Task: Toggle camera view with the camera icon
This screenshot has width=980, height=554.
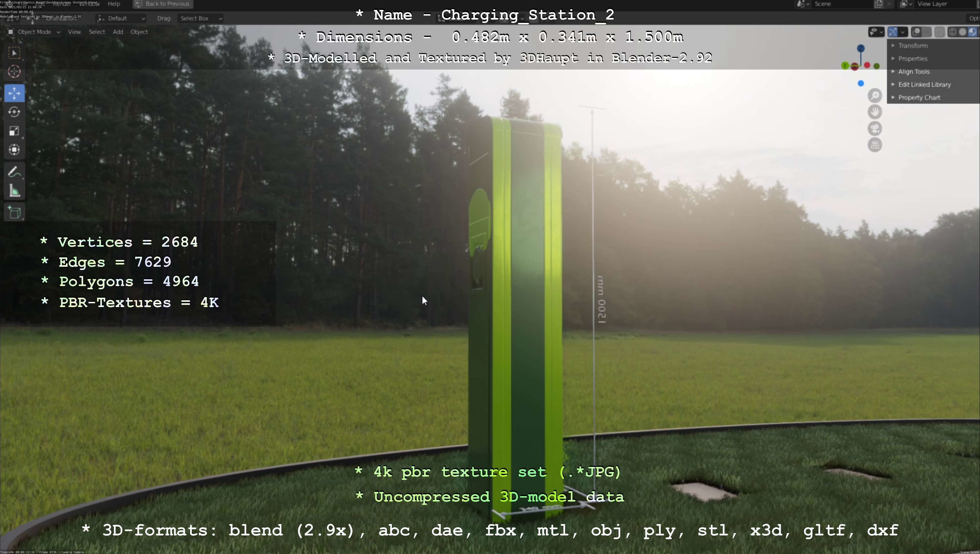Action: tap(875, 129)
